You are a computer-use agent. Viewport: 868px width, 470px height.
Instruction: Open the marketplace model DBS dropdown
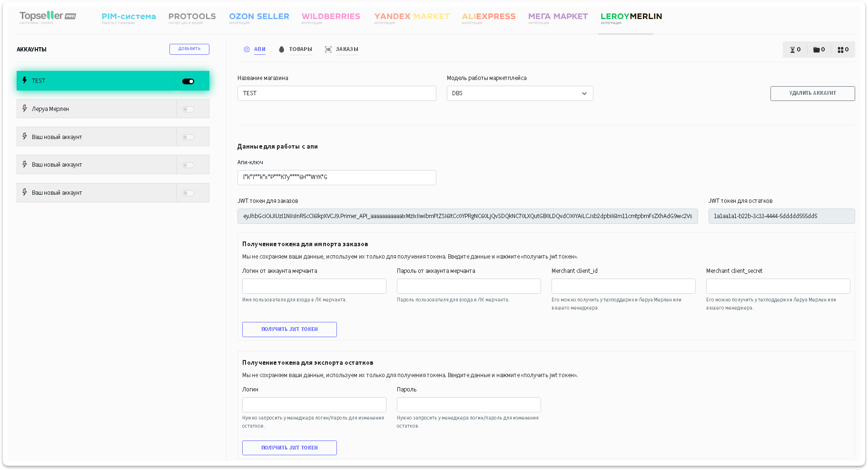click(520, 93)
